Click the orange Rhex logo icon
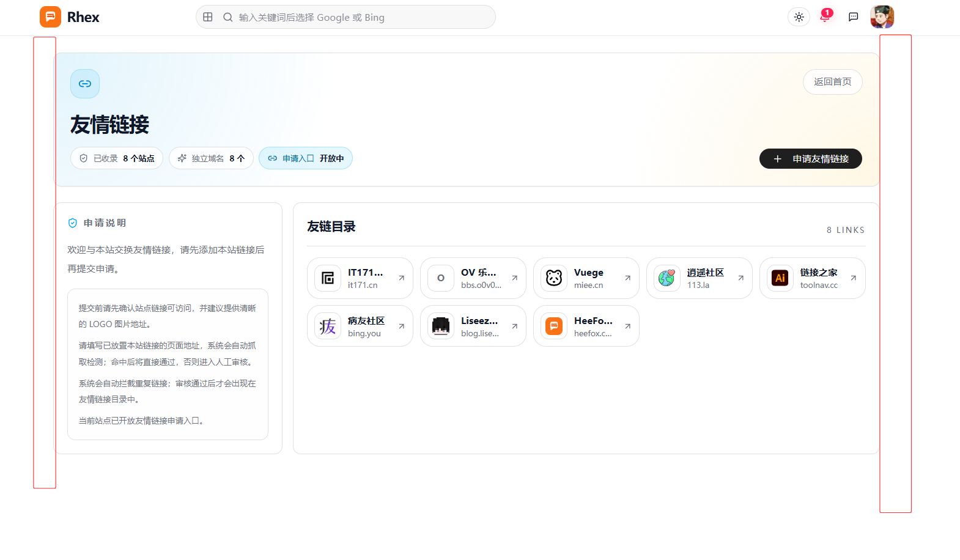 50,17
